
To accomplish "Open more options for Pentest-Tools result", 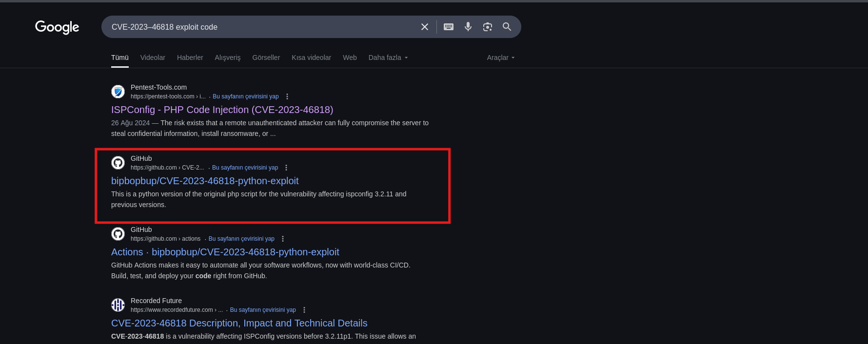I will 287,96.
